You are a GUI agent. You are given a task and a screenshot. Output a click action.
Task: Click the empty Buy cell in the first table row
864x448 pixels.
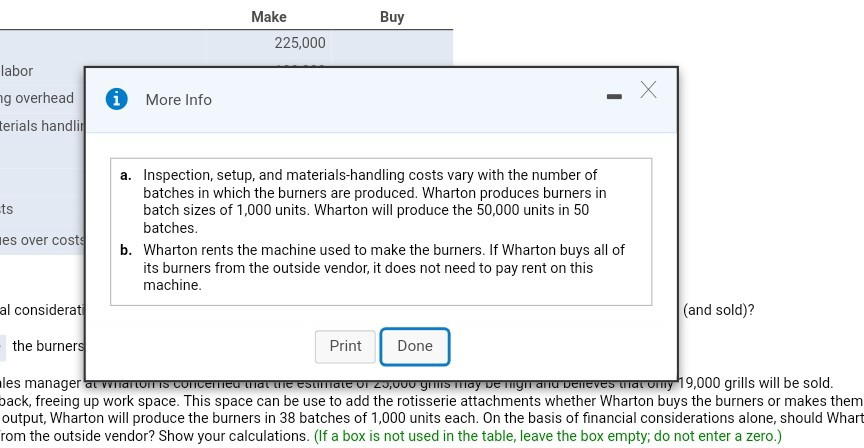[x=392, y=43]
